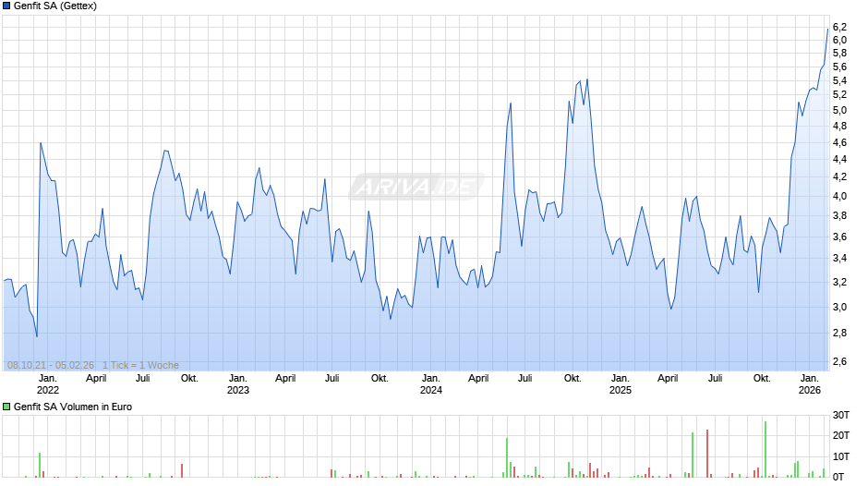Click the green volume legend swatch

point(6,407)
